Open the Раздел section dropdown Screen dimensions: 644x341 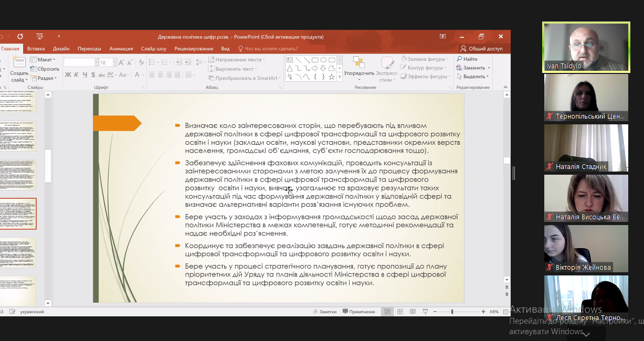44,78
